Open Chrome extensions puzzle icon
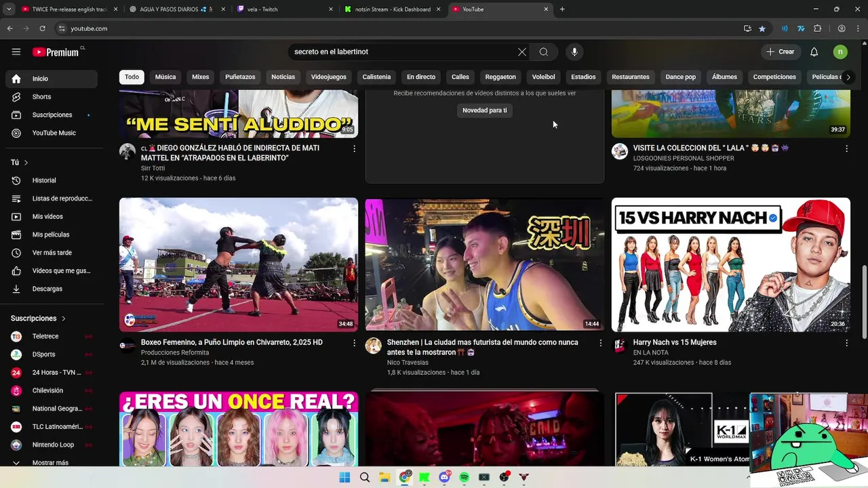Image resolution: width=868 pixels, height=488 pixels. (818, 28)
